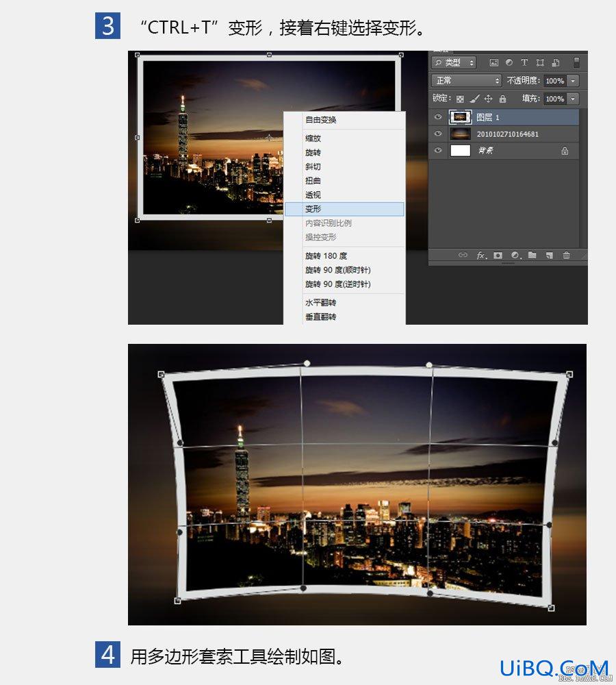Click the warp mesh top-left corner handle

click(x=161, y=375)
